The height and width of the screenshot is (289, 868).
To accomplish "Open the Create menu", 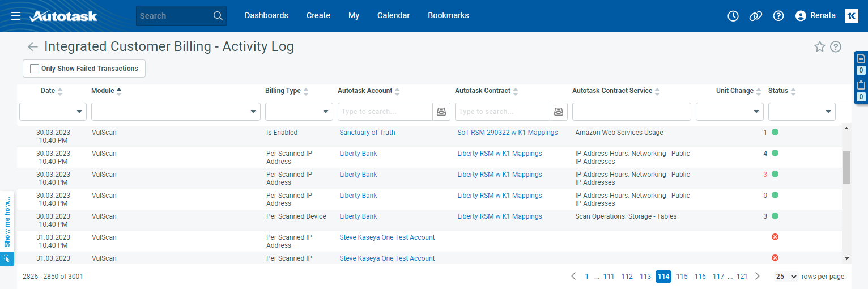I will pyautogui.click(x=318, y=16).
